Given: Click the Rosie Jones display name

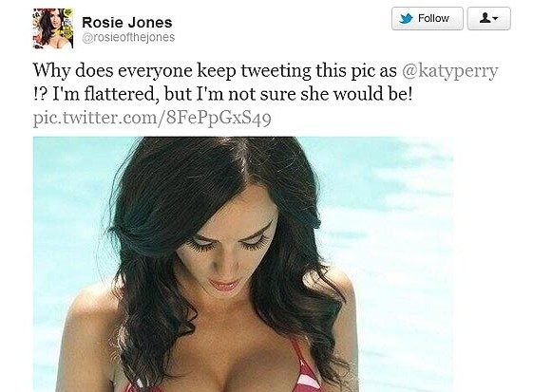Looking at the screenshot, I should 126,23.
